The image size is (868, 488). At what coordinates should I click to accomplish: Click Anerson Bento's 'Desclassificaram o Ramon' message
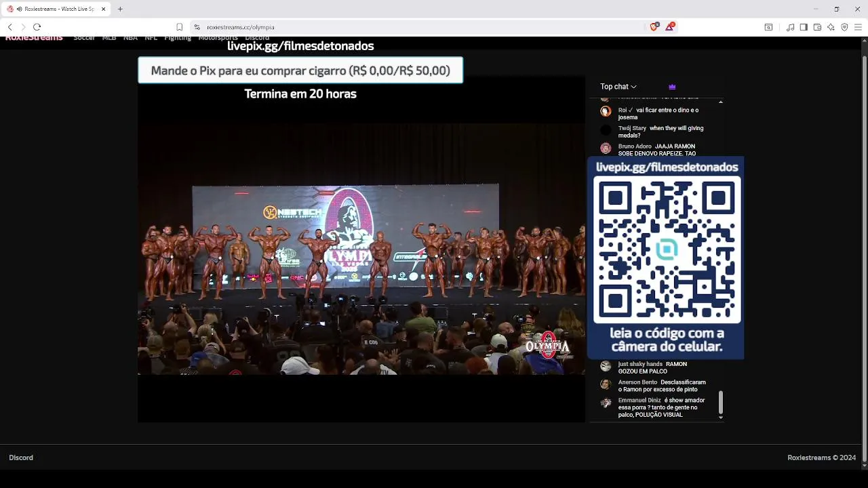(662, 386)
